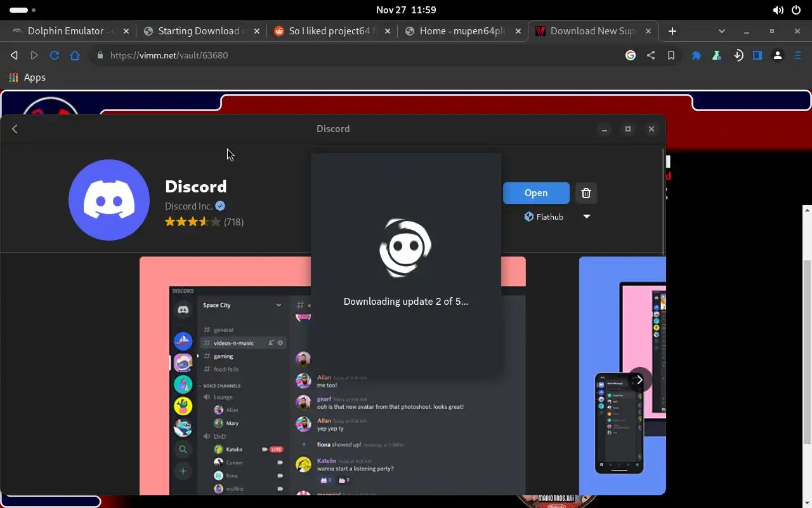Click the Flathub source label
Screen dimensions: 812x508
click(x=544, y=217)
